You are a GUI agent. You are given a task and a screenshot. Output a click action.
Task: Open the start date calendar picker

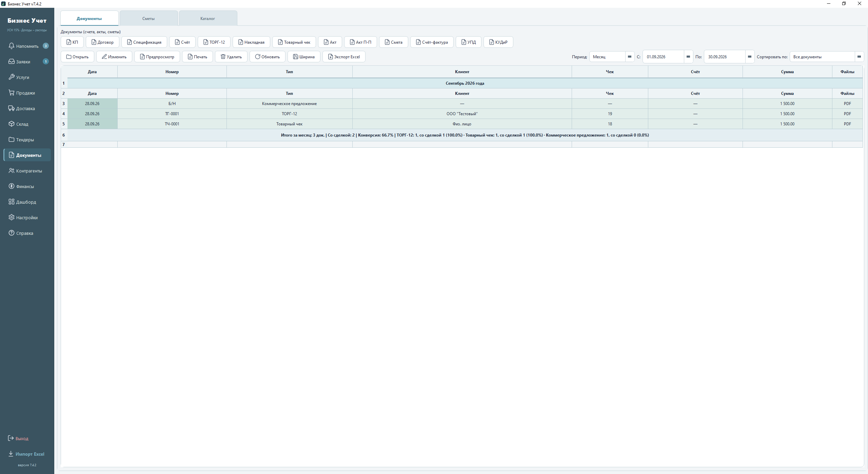[x=688, y=57]
